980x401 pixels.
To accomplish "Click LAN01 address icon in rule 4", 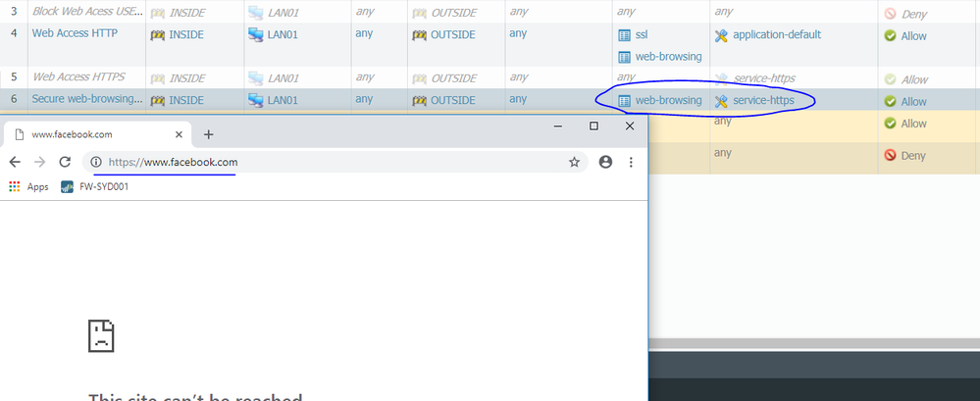I will [255, 35].
